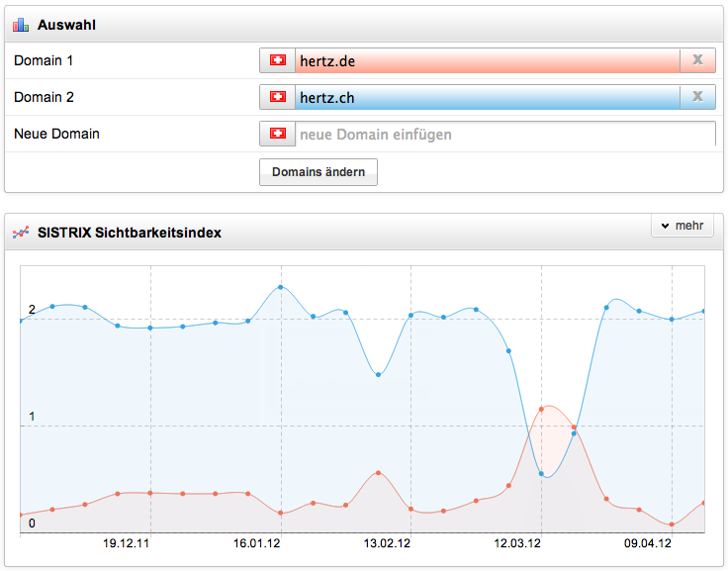Click the Sichtbarkeitsindex line chart icon
The height and width of the screenshot is (571, 728).
[x=21, y=233]
